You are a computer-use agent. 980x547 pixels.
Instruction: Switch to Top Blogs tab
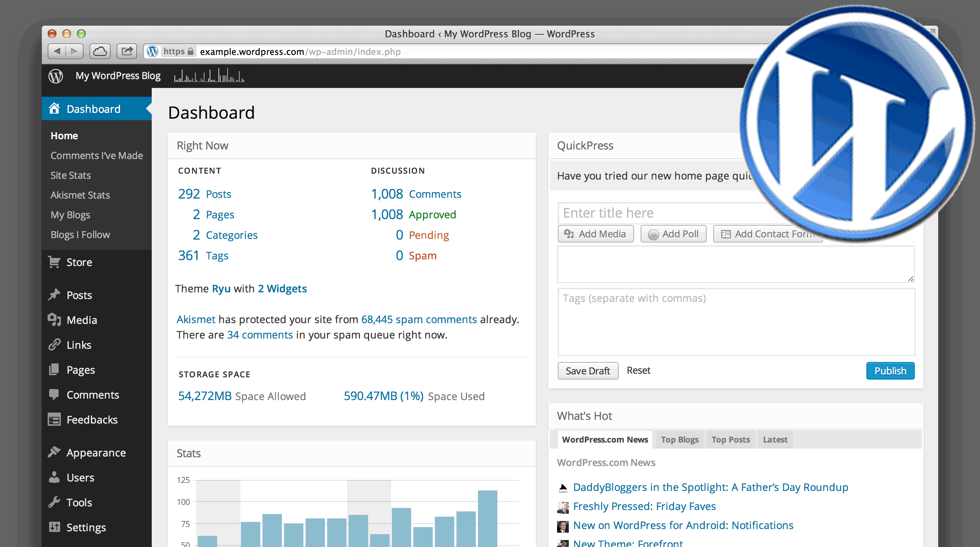tap(679, 439)
